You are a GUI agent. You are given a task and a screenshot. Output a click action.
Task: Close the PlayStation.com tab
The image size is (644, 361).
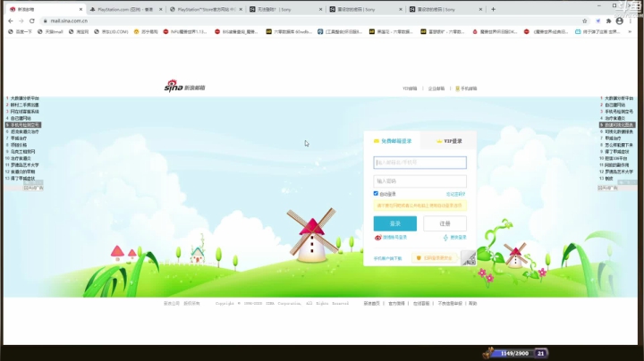[161, 9]
